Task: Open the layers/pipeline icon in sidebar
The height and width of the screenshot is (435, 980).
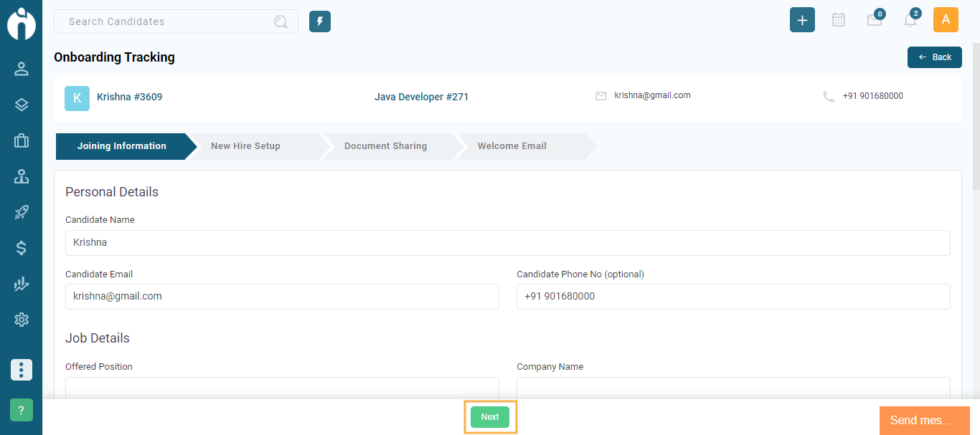Action: [22, 104]
